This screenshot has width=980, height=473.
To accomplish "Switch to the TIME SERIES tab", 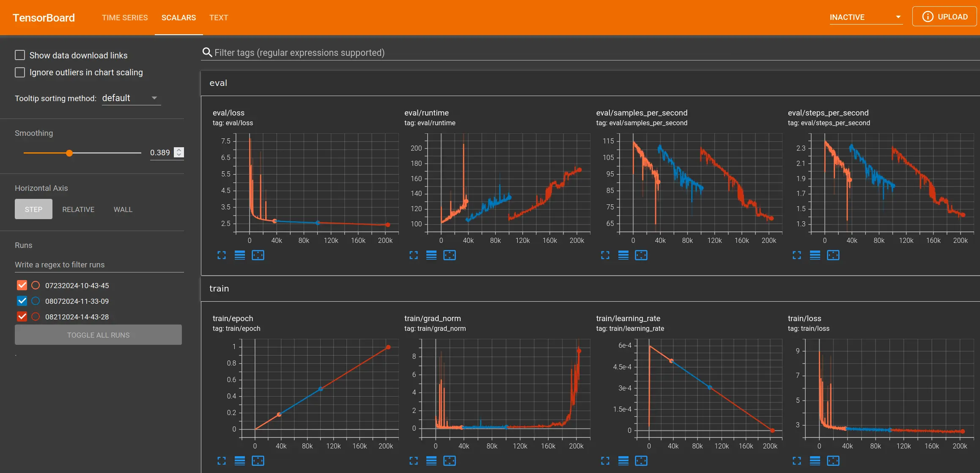I will (x=125, y=17).
